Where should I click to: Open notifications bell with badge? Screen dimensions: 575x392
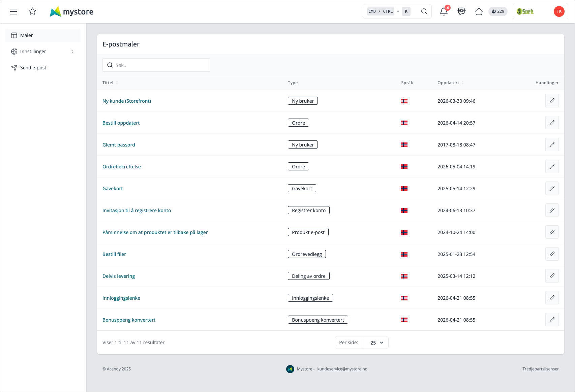tap(444, 11)
